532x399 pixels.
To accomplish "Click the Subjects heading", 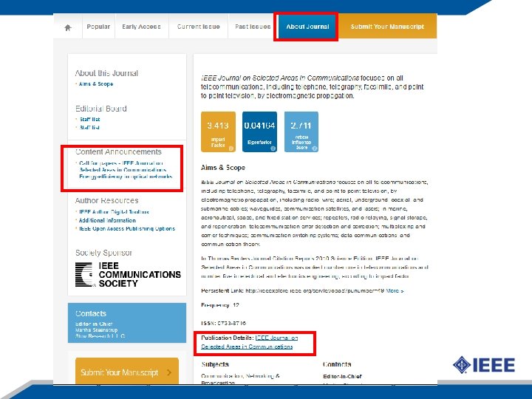I will tap(215, 364).
